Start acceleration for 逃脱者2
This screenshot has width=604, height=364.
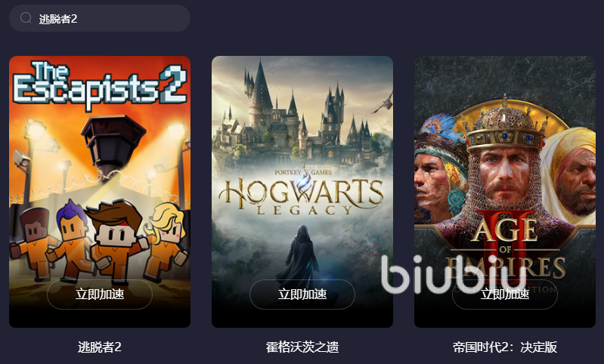point(100,295)
